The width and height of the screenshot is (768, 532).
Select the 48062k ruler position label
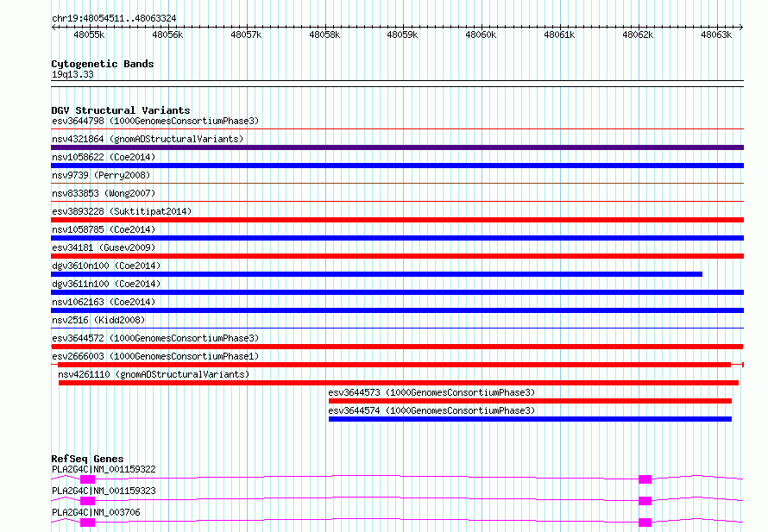pyautogui.click(x=638, y=34)
